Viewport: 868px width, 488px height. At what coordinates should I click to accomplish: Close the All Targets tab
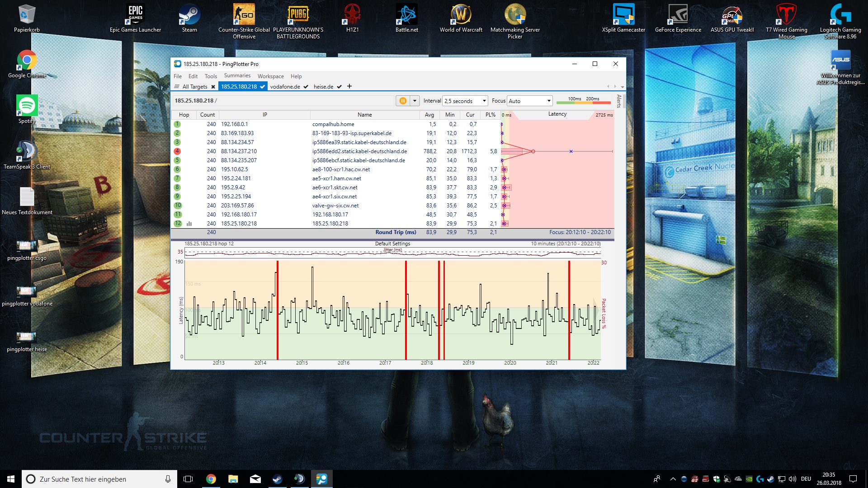213,87
